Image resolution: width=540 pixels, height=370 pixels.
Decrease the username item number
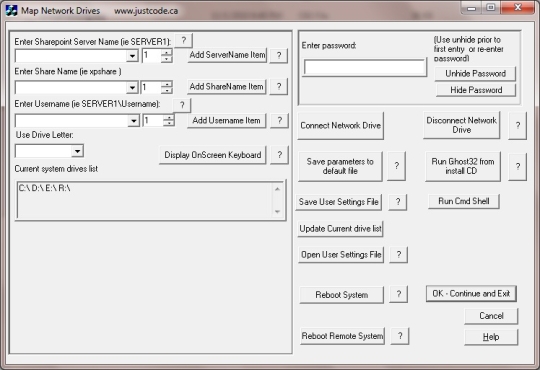coord(168,124)
